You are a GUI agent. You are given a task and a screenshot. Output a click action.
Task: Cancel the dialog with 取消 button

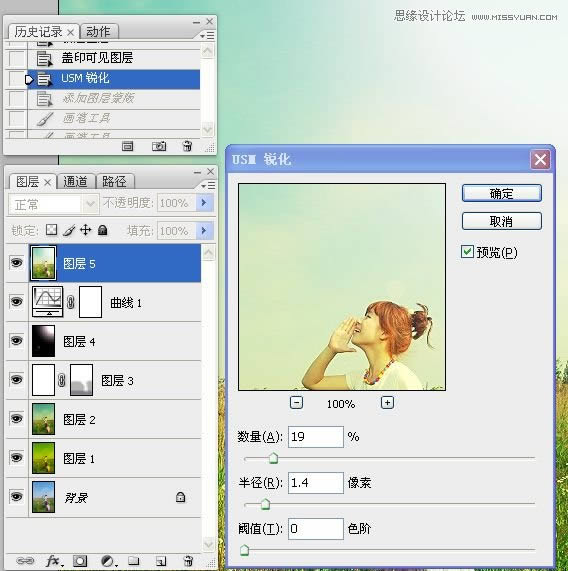coord(501,221)
